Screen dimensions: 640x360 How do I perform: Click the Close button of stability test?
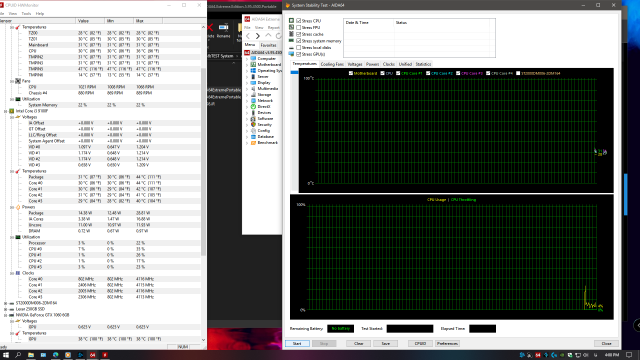[607, 344]
